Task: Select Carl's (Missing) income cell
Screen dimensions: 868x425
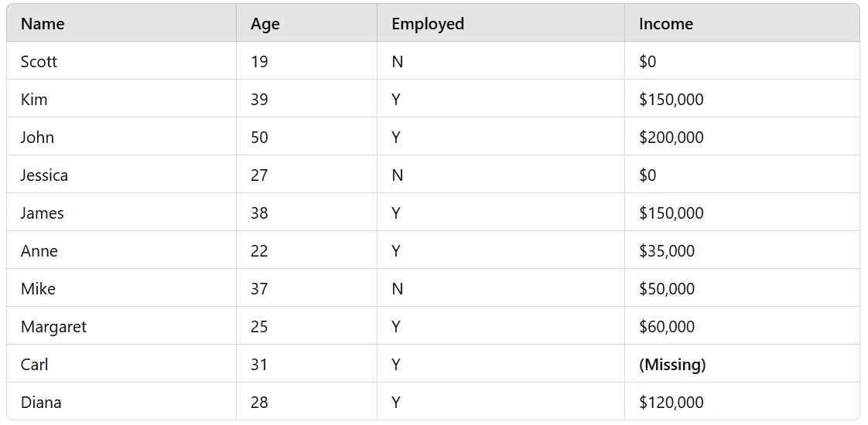Action: (742, 364)
